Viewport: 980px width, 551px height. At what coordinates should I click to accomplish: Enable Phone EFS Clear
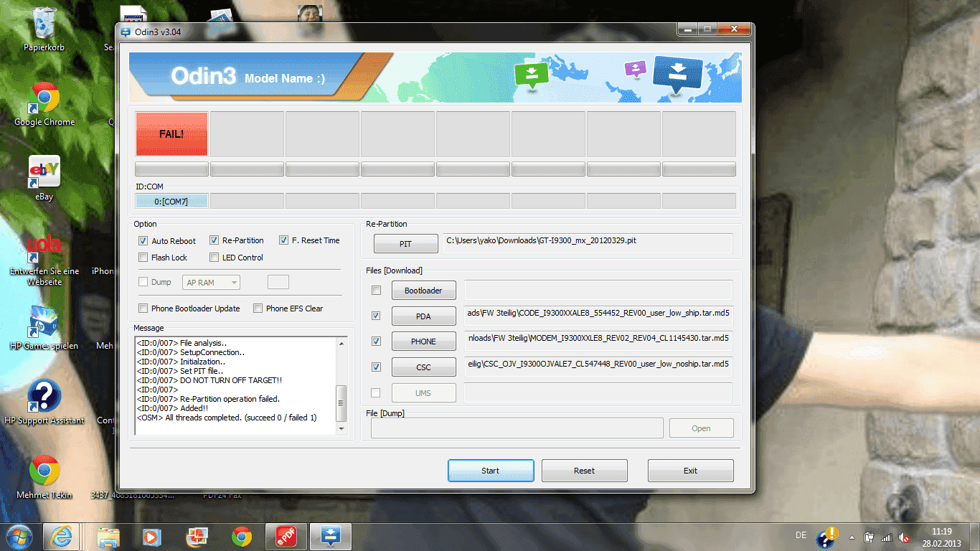257,309
